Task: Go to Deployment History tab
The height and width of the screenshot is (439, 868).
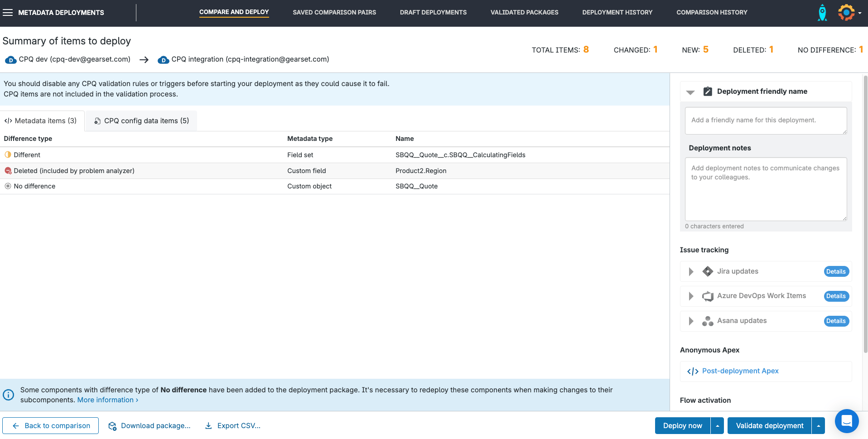Action: tap(617, 13)
